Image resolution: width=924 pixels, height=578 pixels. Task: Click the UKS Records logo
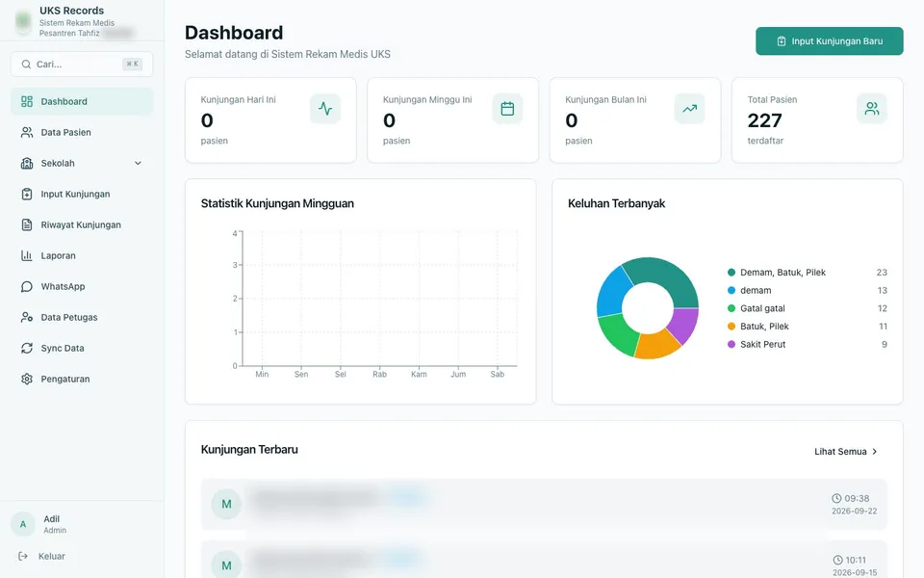pyautogui.click(x=23, y=21)
